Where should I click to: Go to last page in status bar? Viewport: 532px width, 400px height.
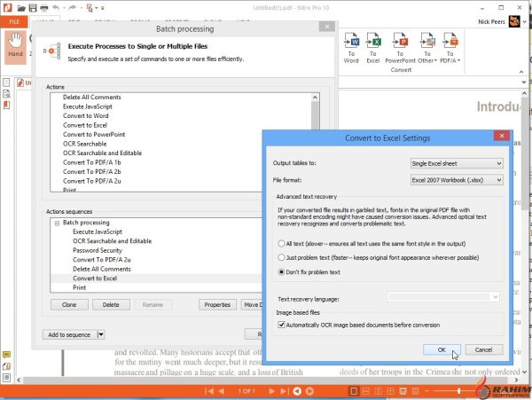pyautogui.click(x=284, y=391)
